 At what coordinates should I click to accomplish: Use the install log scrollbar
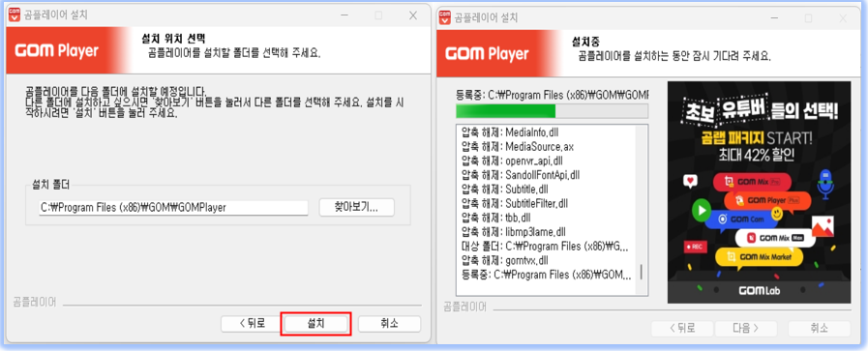pyautogui.click(x=642, y=272)
